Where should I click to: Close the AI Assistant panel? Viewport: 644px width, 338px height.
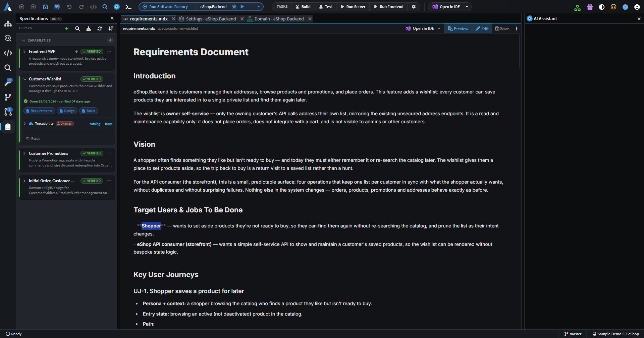pyautogui.click(x=639, y=19)
